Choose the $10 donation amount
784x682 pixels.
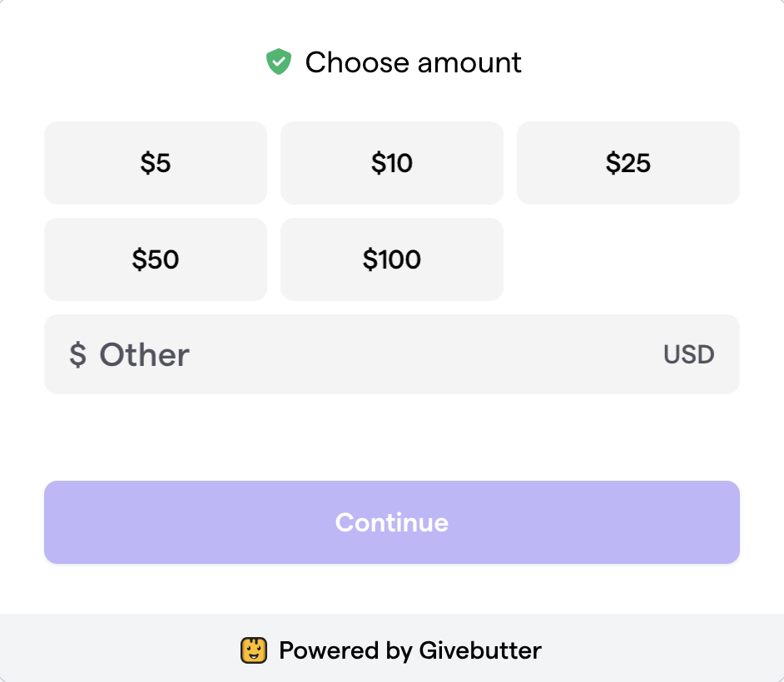click(392, 163)
